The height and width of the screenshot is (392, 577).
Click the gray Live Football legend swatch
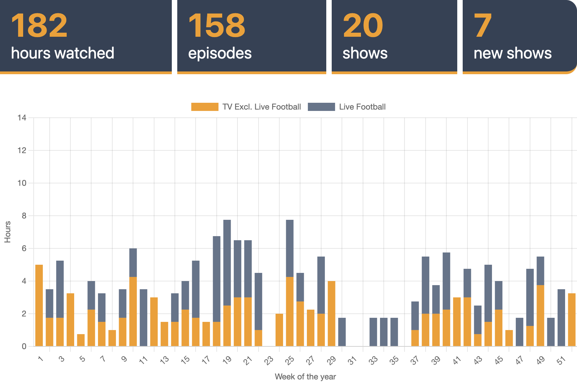[322, 107]
